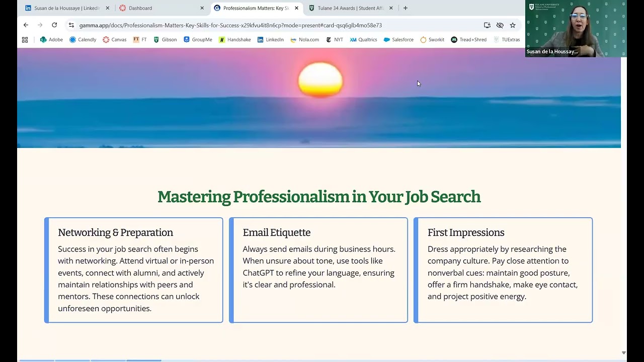
Task: Click the crossed-eye icon in address bar
Action: 500,25
